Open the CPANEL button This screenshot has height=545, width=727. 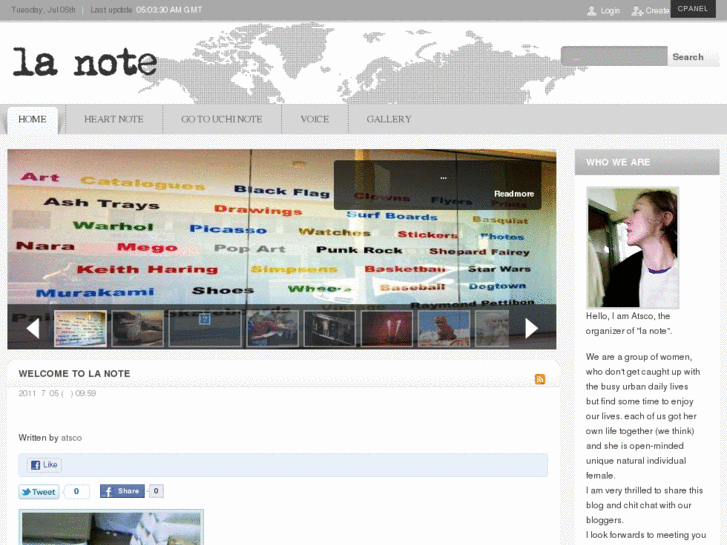click(693, 9)
